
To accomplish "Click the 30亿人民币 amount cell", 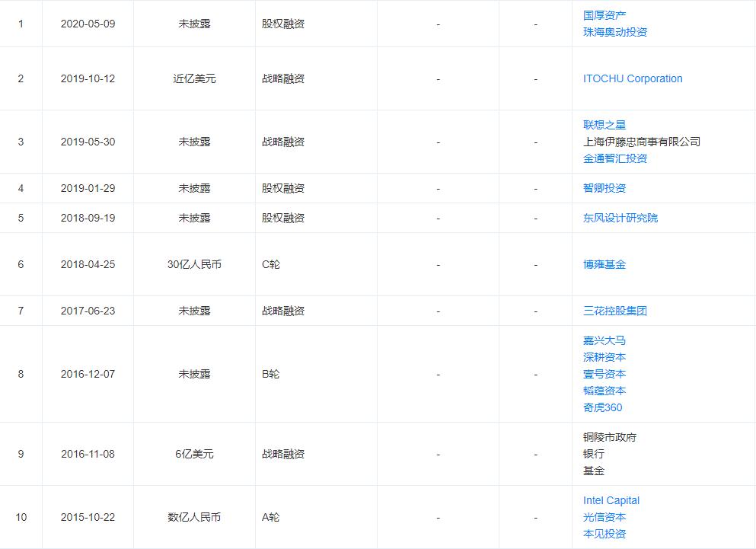I will point(194,264).
